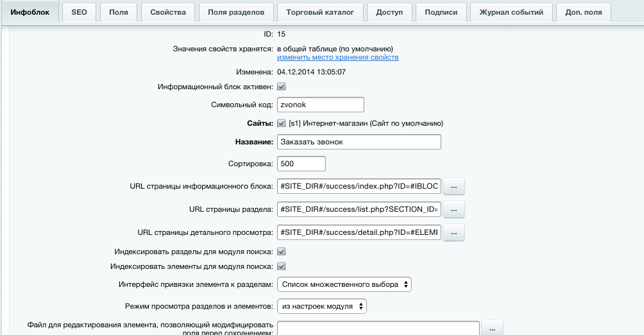Viewport: 644px width, 335px height.
Task: Toggle the 'Информационный блок активен' checkbox
Action: 282,87
